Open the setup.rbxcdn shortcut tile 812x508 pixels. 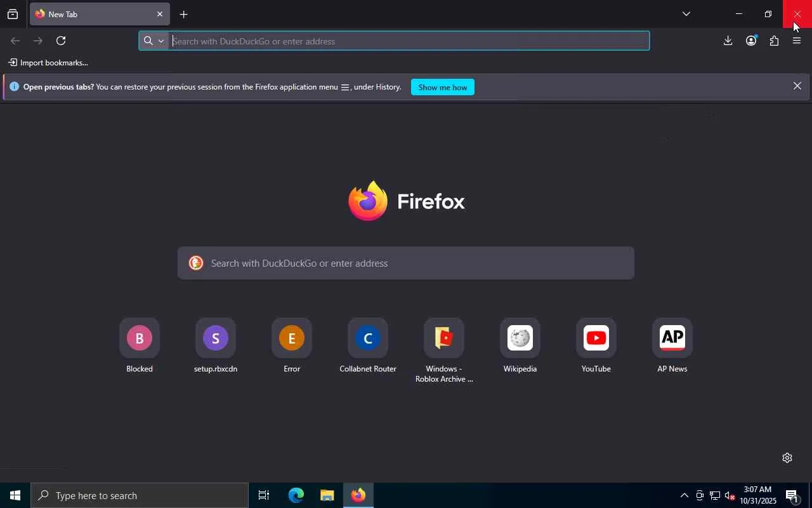click(x=216, y=345)
